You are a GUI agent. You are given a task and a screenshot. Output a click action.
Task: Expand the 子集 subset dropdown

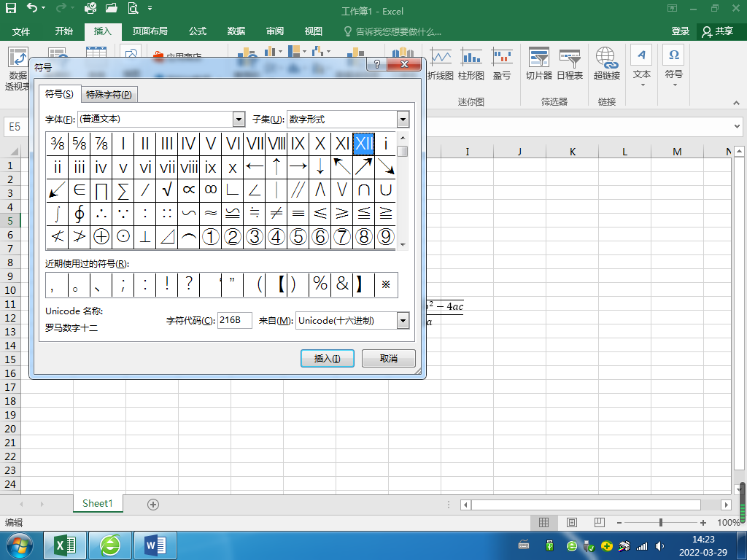point(403,119)
